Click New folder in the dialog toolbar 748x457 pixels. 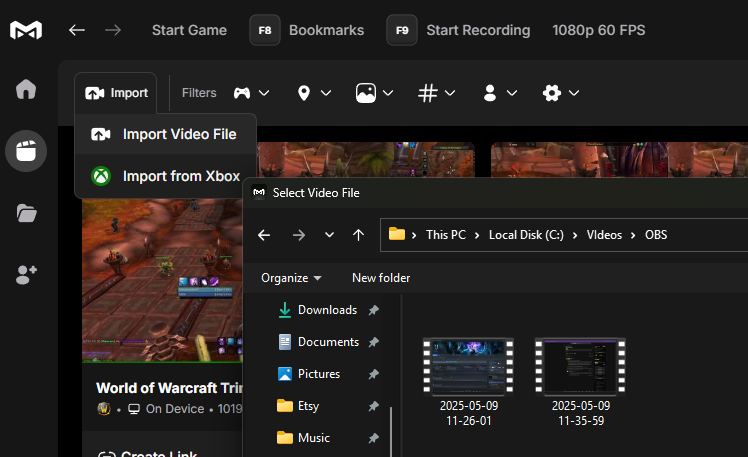381,278
